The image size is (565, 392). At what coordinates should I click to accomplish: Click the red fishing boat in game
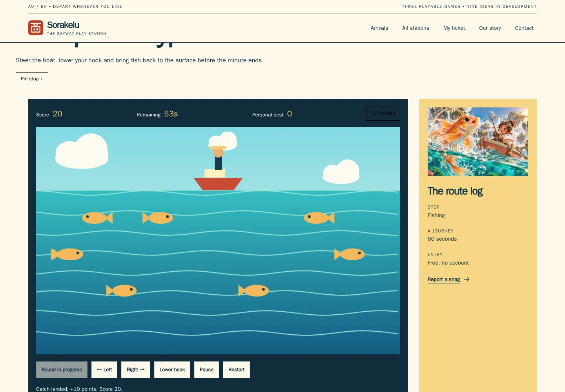coord(218,184)
